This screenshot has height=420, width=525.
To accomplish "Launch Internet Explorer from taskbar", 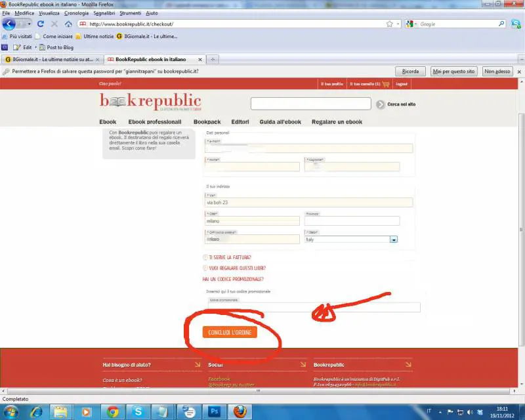I will (x=36, y=412).
